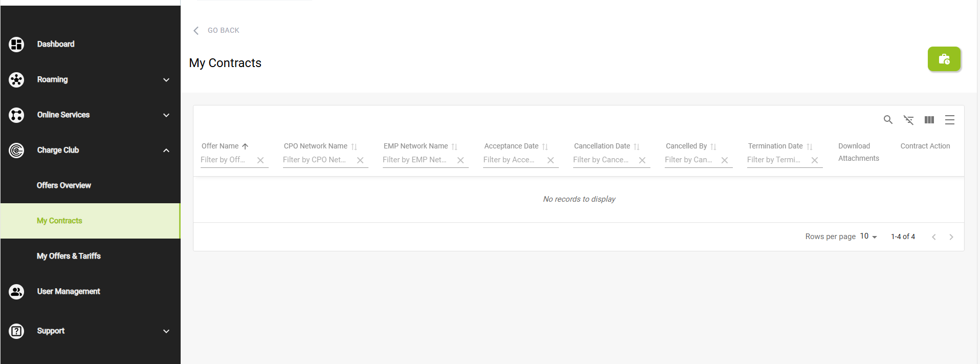Click the CPO Network Name column header
The image size is (980, 364).
pyautogui.click(x=316, y=146)
